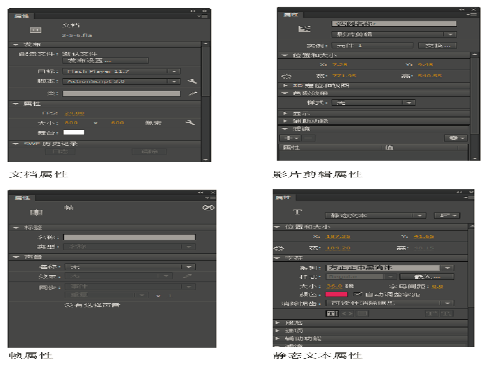Select Properties tab of document properties panel
The height and width of the screenshot is (369, 493).
click(22, 16)
